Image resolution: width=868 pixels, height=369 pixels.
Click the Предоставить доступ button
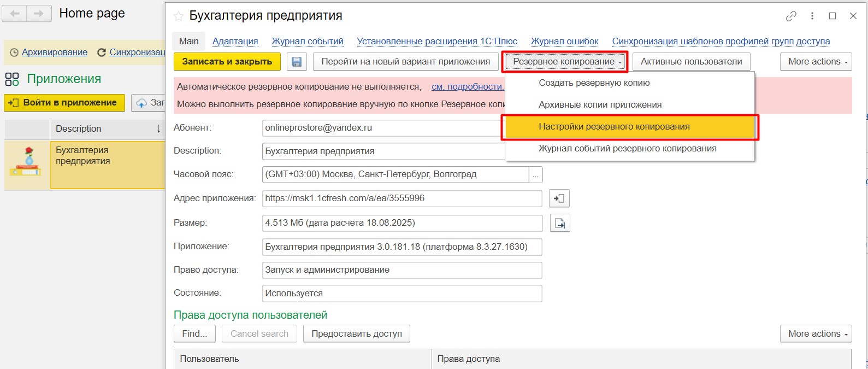[356, 334]
